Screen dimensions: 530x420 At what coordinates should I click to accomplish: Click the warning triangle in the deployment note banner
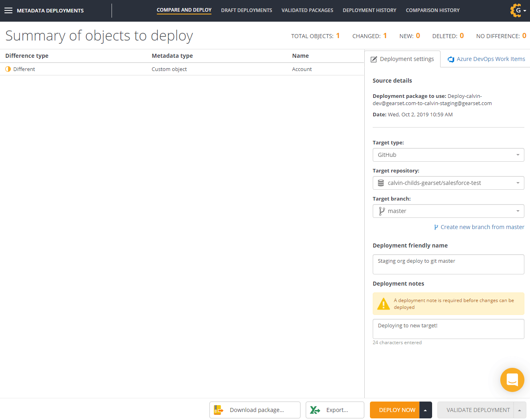384,304
